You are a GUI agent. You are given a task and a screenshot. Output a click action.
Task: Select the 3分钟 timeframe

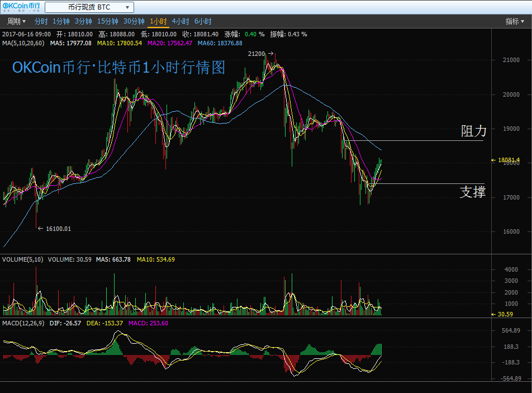(x=83, y=21)
